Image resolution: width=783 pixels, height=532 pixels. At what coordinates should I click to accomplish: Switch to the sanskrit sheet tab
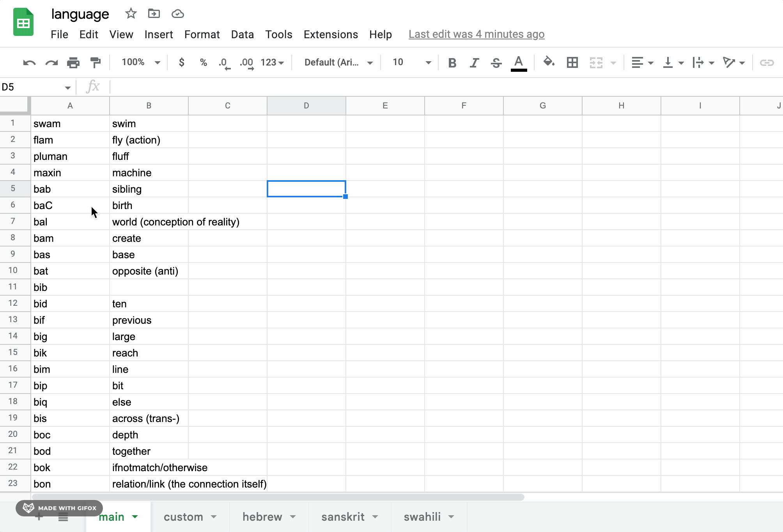pos(344,516)
